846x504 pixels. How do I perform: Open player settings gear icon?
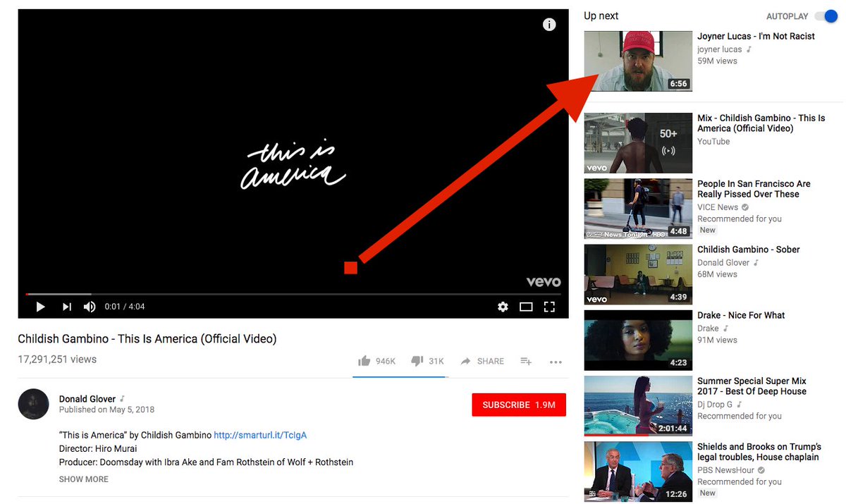pos(503,307)
